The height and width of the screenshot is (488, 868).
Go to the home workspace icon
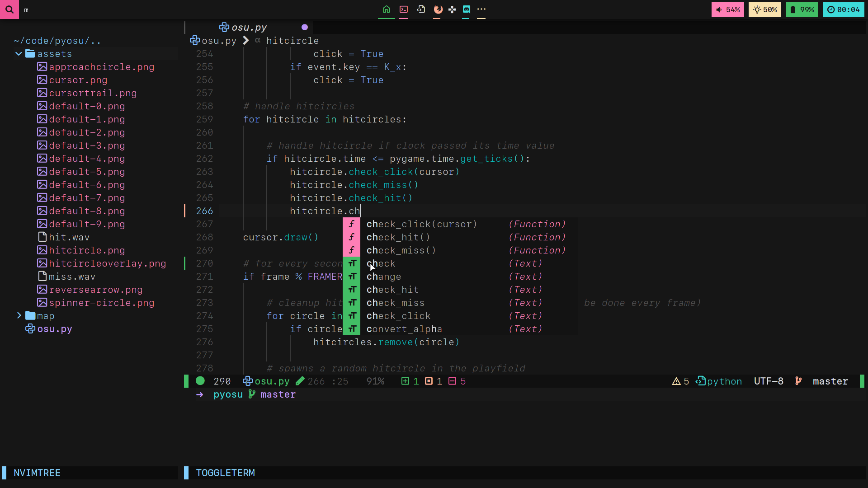(386, 9)
